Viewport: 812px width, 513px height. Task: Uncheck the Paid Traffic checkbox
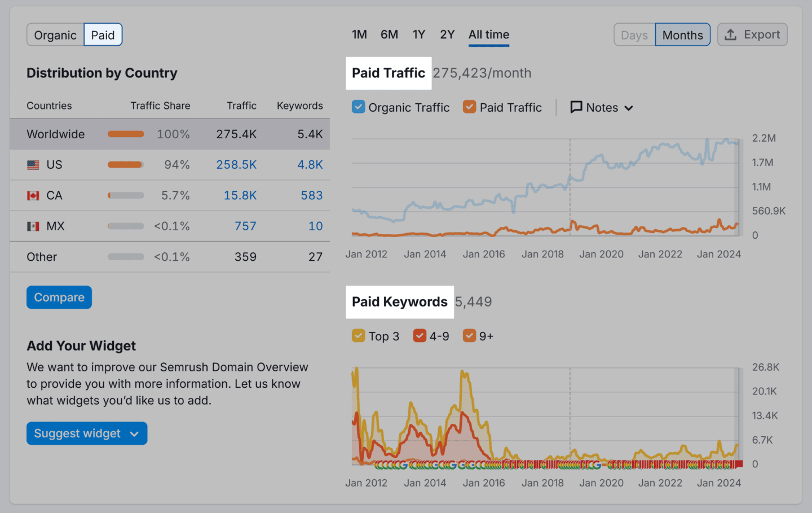tap(470, 107)
